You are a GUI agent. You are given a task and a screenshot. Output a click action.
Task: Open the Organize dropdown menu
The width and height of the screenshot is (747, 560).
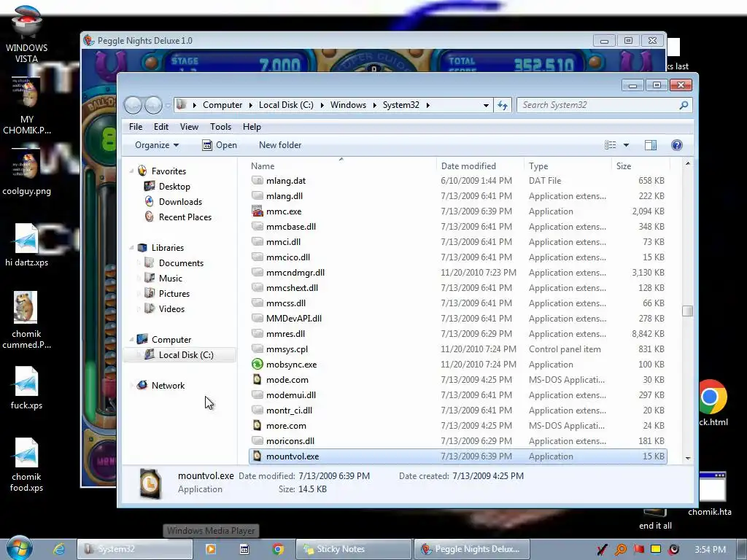(x=157, y=145)
